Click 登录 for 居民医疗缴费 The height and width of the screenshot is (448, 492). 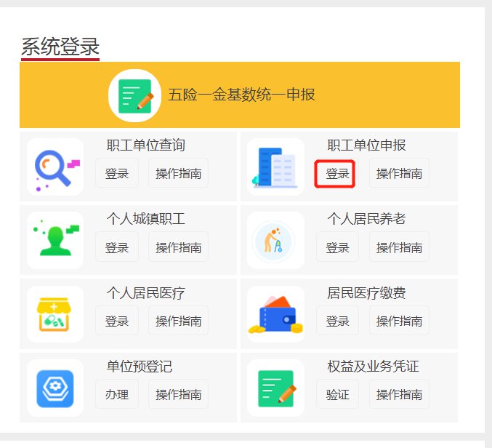[337, 321]
